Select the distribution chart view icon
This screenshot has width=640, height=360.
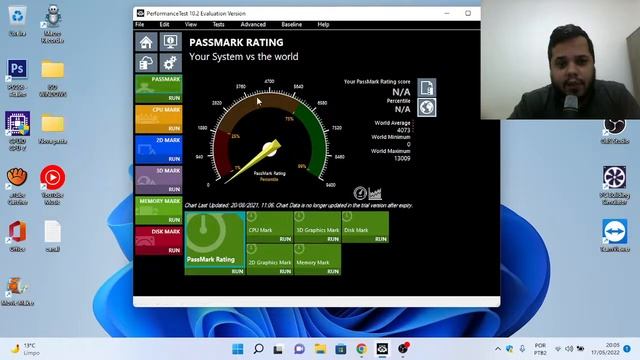point(375,193)
